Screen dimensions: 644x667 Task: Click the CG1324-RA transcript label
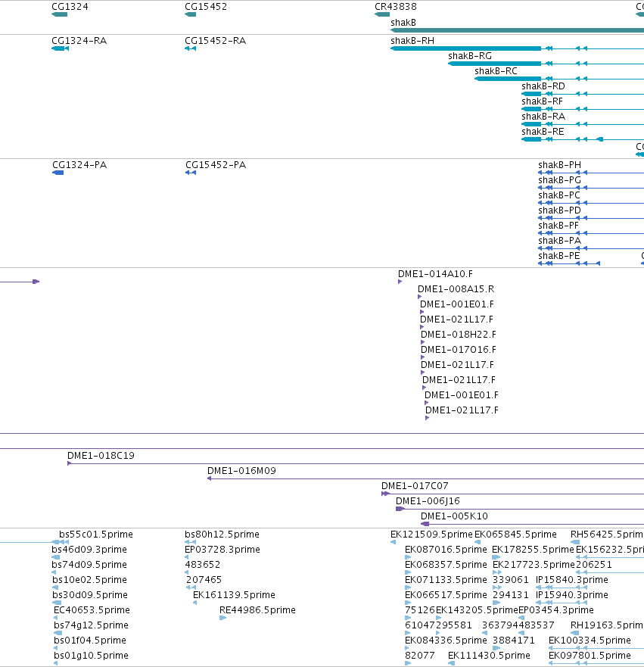coord(79,41)
